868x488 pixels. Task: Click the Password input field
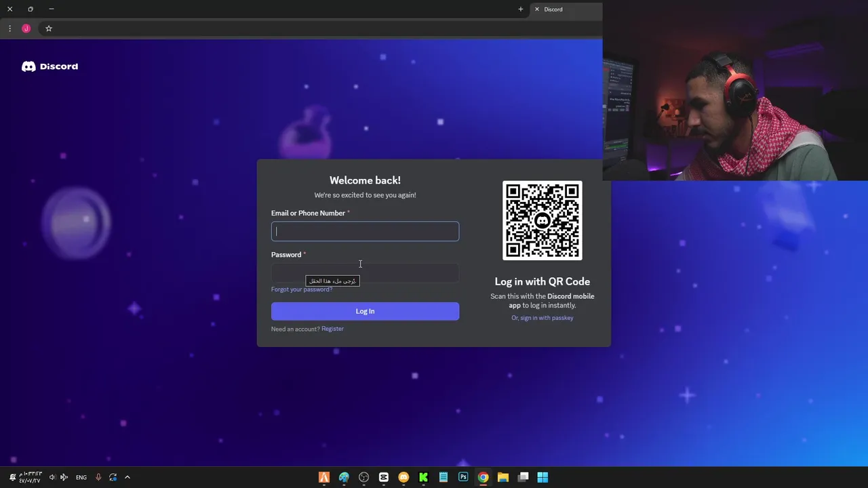coord(365,272)
